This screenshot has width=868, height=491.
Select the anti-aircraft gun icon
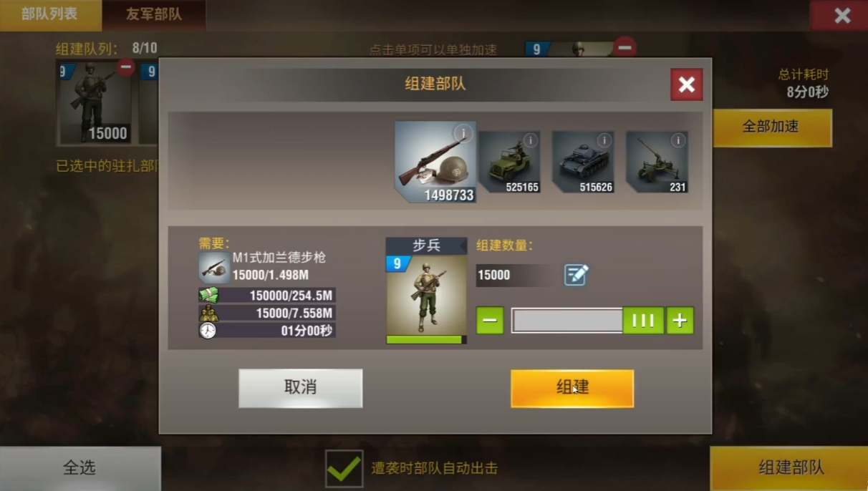click(657, 162)
